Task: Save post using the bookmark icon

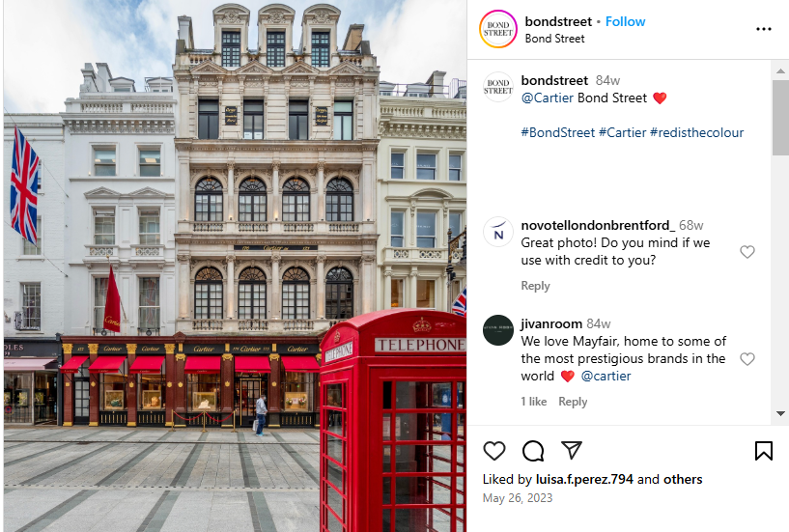Action: click(x=763, y=451)
